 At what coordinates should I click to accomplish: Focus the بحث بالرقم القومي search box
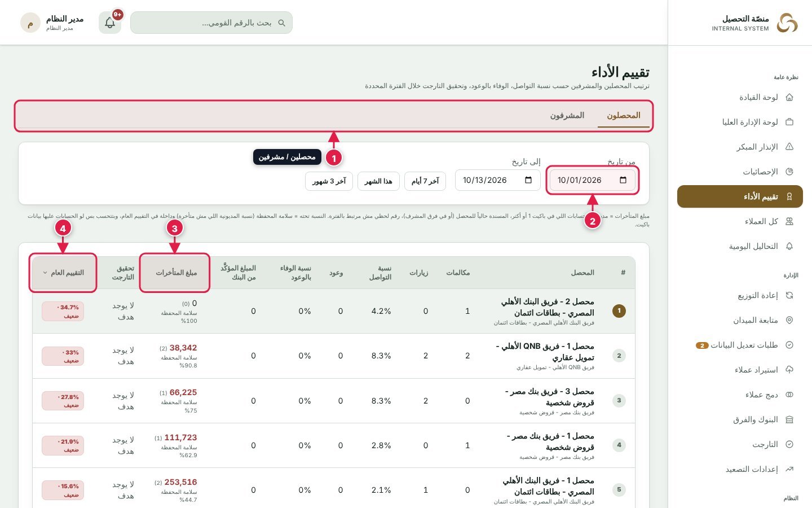click(211, 23)
